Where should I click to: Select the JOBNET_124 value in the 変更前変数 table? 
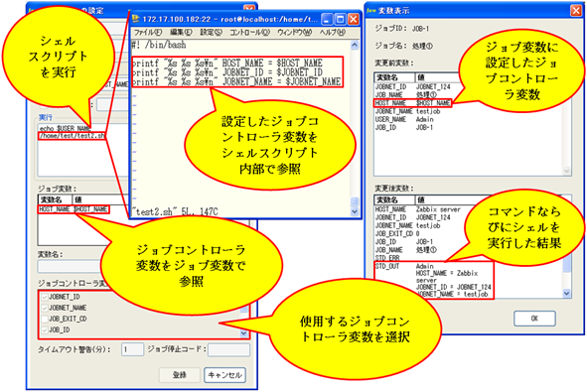(x=433, y=86)
